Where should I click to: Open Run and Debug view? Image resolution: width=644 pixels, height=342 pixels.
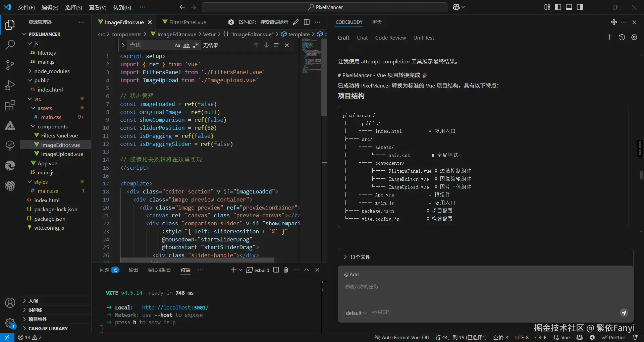(10, 85)
